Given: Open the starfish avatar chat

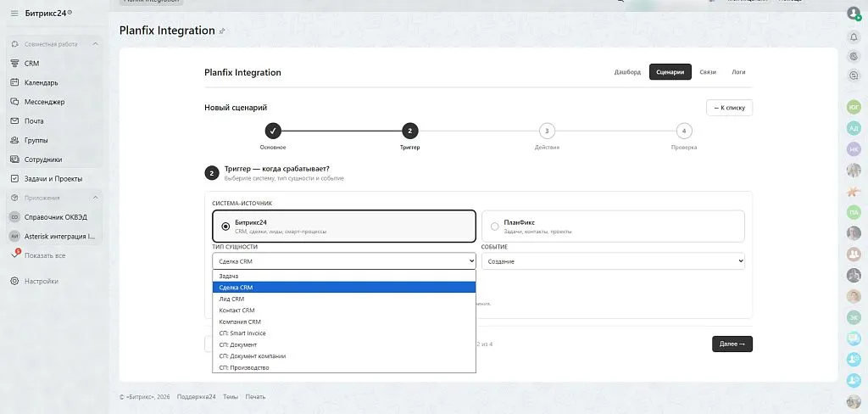Looking at the screenshot, I should (x=854, y=191).
